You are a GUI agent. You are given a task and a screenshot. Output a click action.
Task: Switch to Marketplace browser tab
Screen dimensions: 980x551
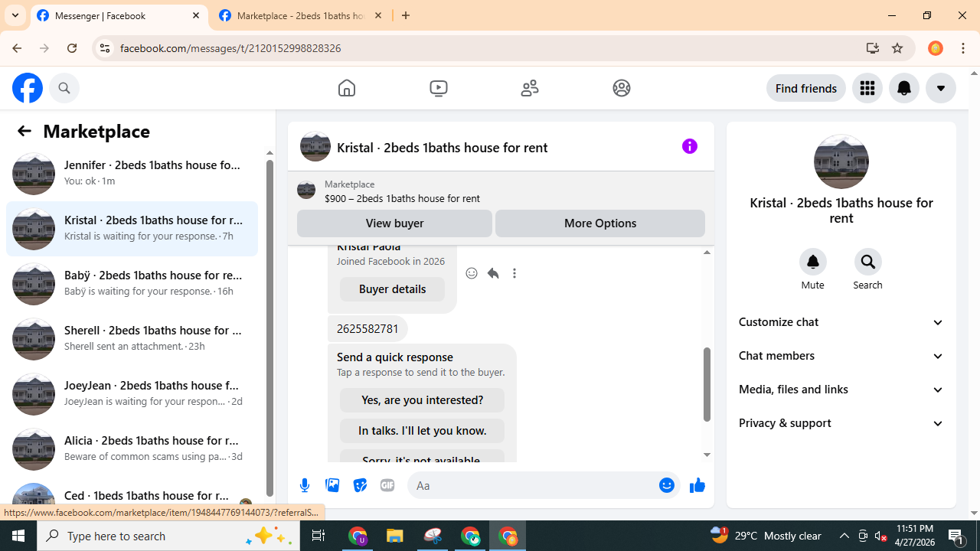pos(301,15)
